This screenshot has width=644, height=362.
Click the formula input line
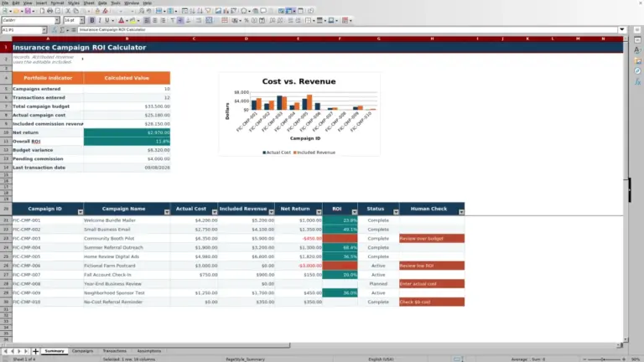[x=347, y=29]
